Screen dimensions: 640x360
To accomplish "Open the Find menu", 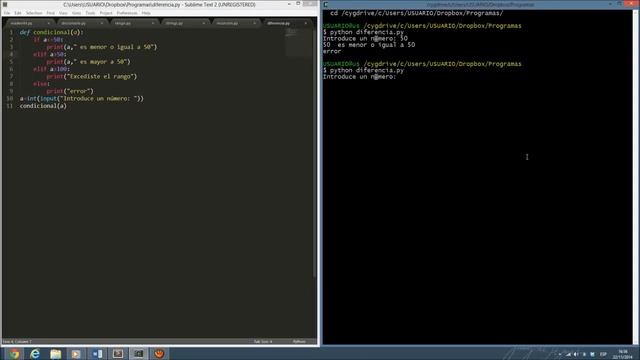I will [51, 13].
